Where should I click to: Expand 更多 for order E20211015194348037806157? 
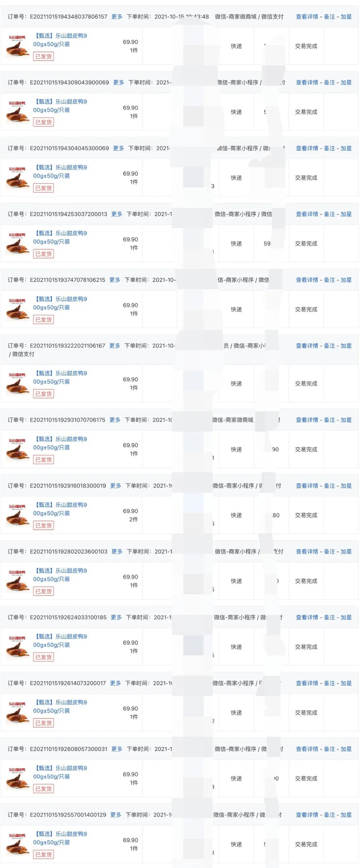[117, 16]
